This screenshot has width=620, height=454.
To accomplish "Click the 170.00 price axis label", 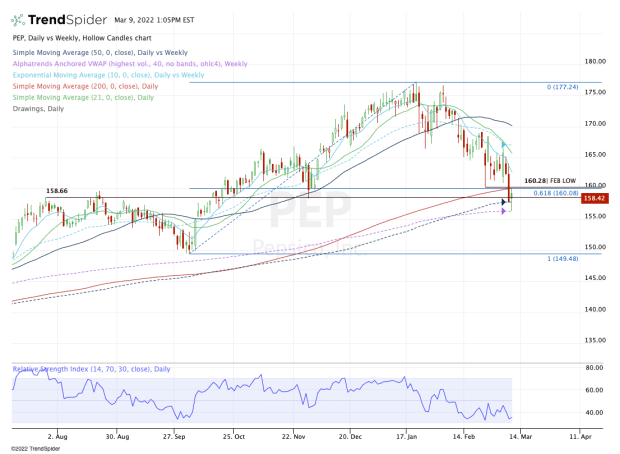I will coord(595,123).
